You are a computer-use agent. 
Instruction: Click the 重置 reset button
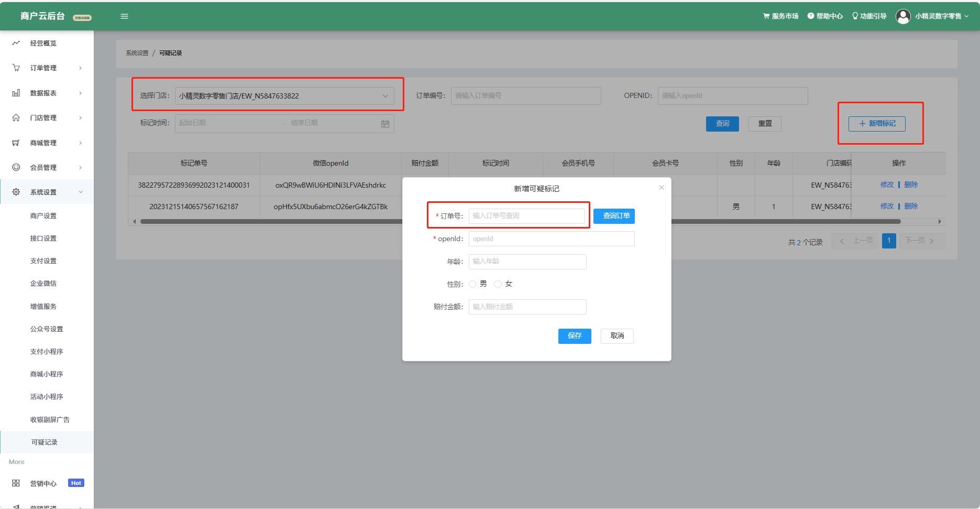[765, 124]
